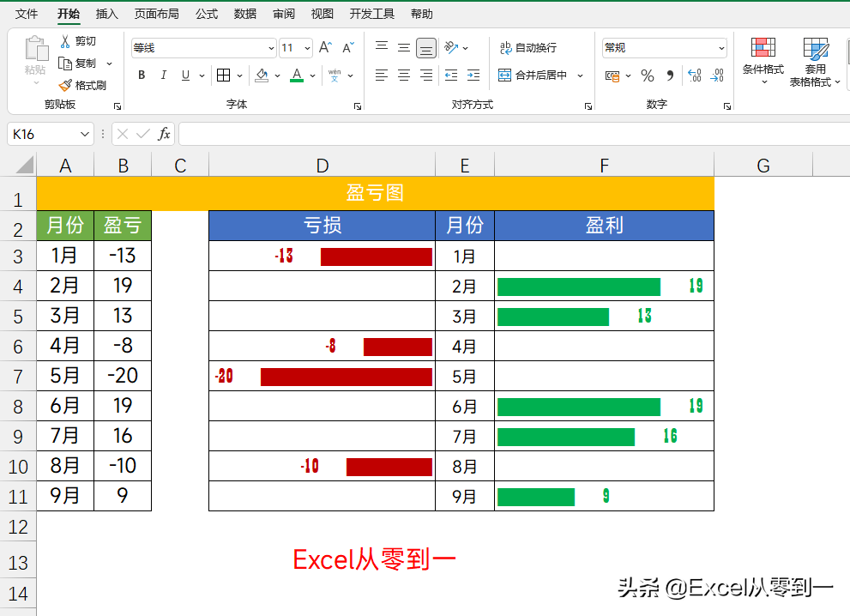Click the Increase Decimal icon
Viewport: 850px width, 616px height.
695,75
